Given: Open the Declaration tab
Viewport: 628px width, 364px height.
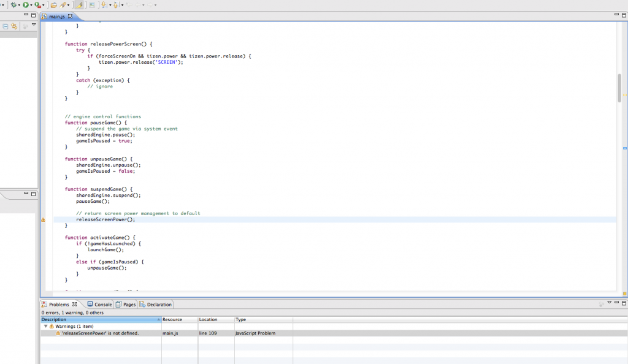Looking at the screenshot, I should click(156, 304).
